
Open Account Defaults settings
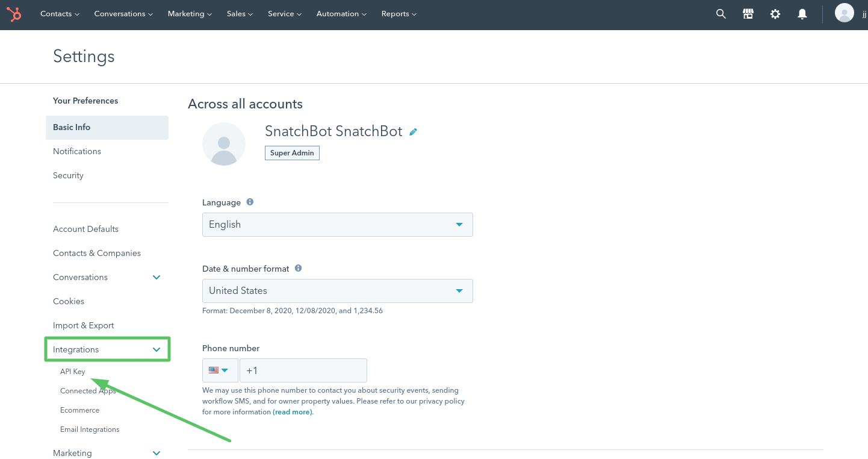[85, 229]
